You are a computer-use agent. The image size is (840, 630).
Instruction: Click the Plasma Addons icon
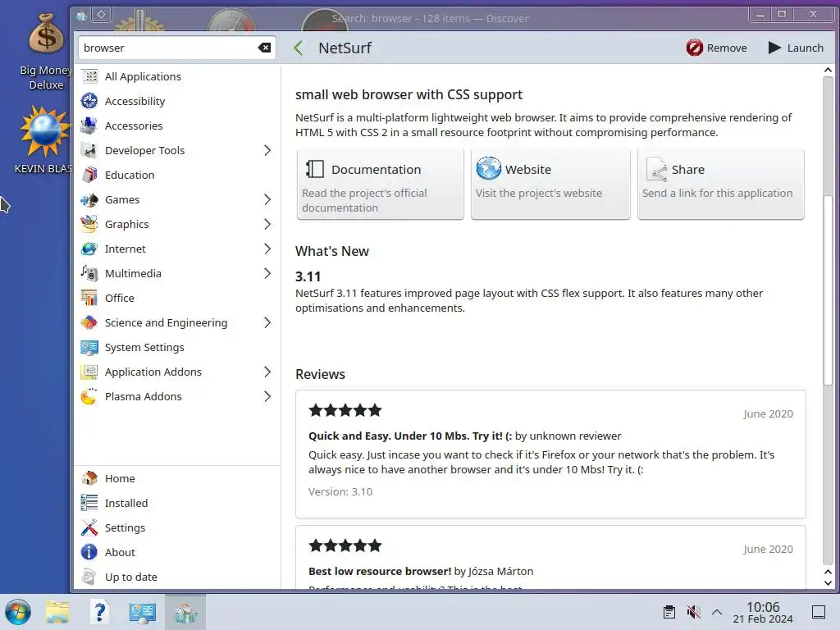(89, 397)
